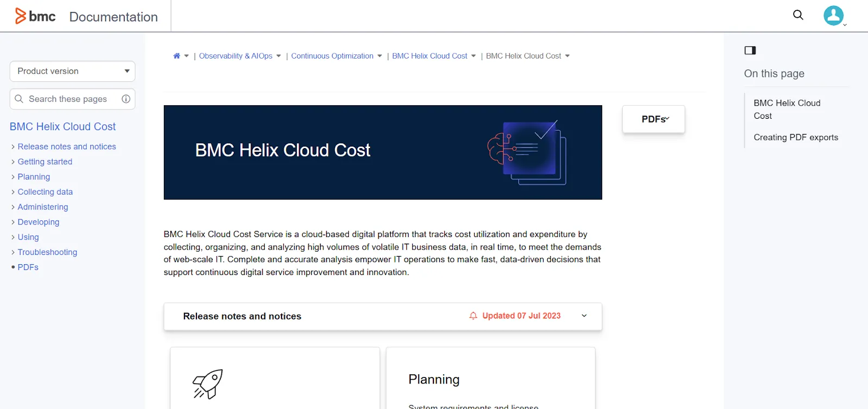Open the home breadcrumb dropdown arrow
This screenshot has width=868, height=409.
tap(186, 56)
